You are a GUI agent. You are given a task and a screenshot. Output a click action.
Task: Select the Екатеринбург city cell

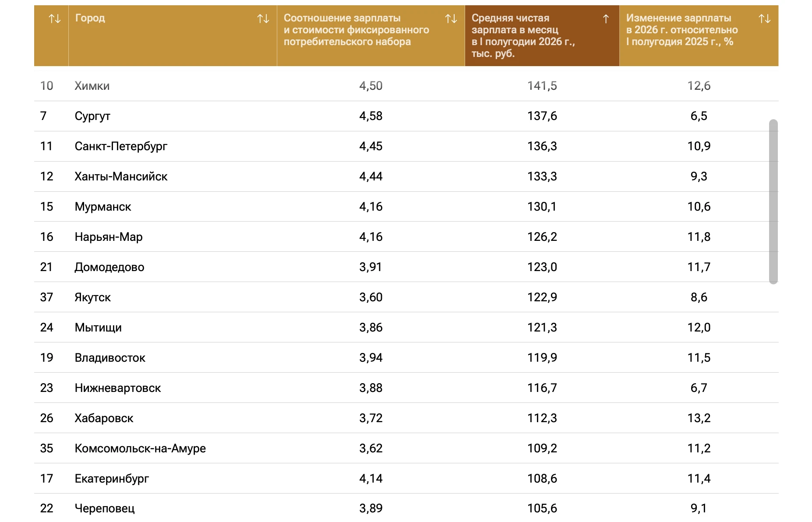click(x=112, y=479)
